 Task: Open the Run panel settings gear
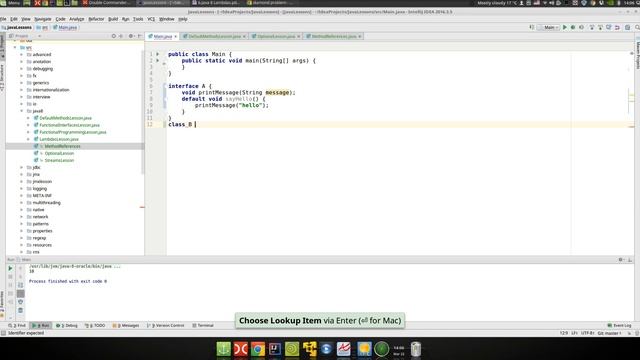pyautogui.click(x=621, y=260)
